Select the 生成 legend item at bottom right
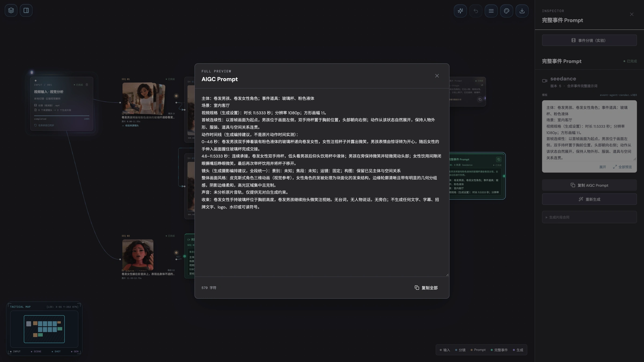The height and width of the screenshot is (362, 644). (x=518, y=350)
